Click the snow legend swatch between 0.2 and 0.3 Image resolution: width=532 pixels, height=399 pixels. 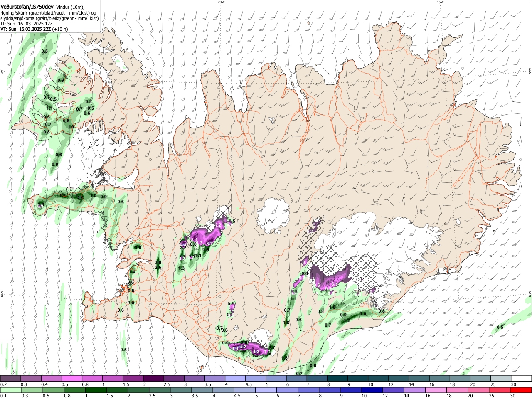point(11,379)
